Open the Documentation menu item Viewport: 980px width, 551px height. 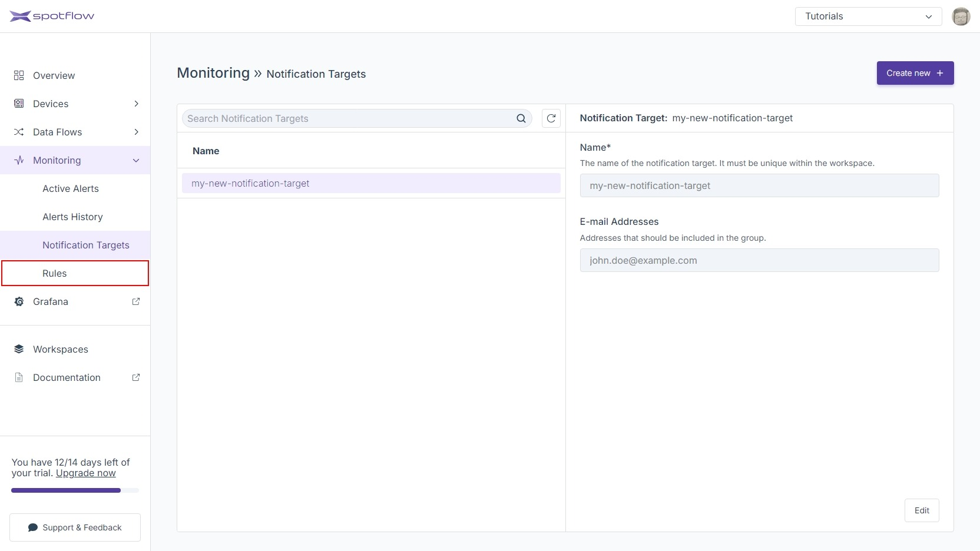[x=75, y=377]
